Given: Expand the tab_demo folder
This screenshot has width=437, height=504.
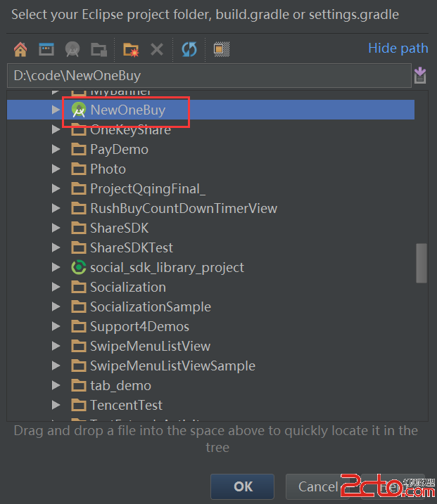Looking at the screenshot, I should point(56,385).
